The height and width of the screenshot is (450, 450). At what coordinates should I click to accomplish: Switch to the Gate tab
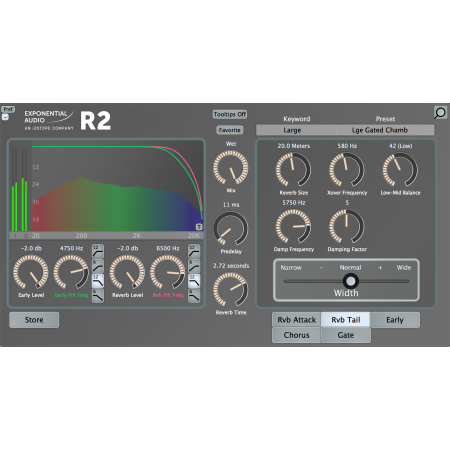pos(346,335)
